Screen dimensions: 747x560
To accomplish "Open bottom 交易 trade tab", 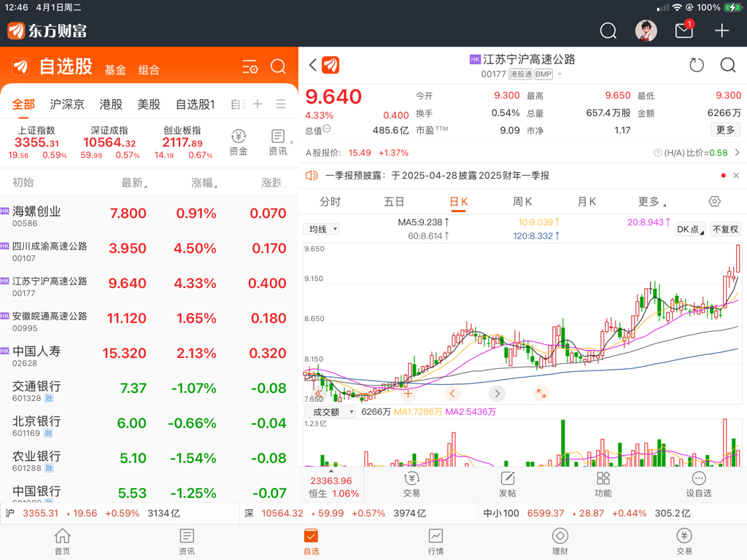I will [x=684, y=542].
